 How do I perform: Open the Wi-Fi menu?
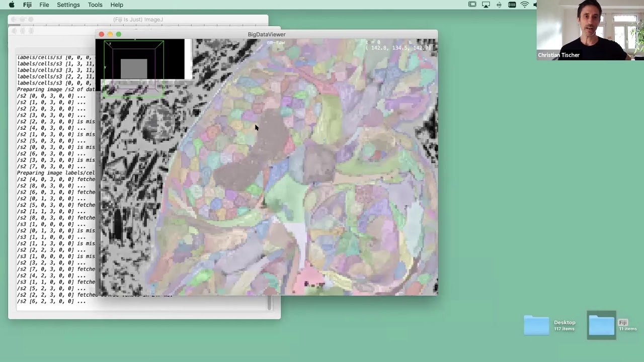525,5
